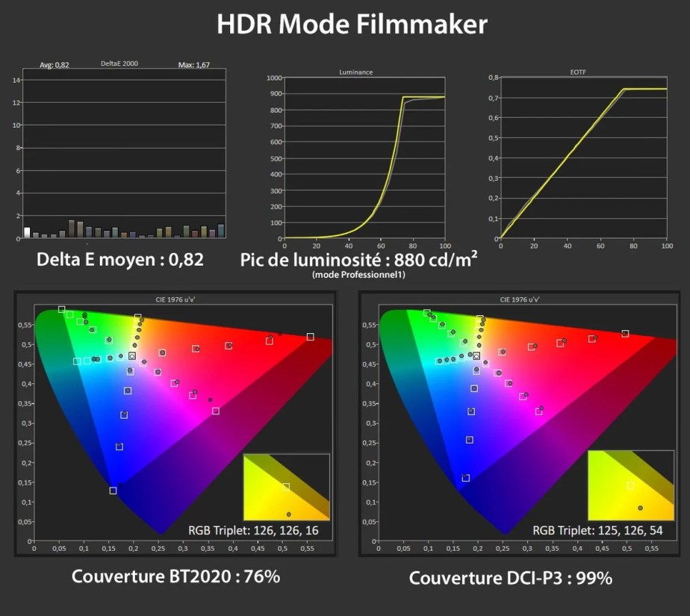Click the plateau of the yellow Luminance curve
Image resolution: width=690 pixels, height=616 pixels.
[423, 97]
